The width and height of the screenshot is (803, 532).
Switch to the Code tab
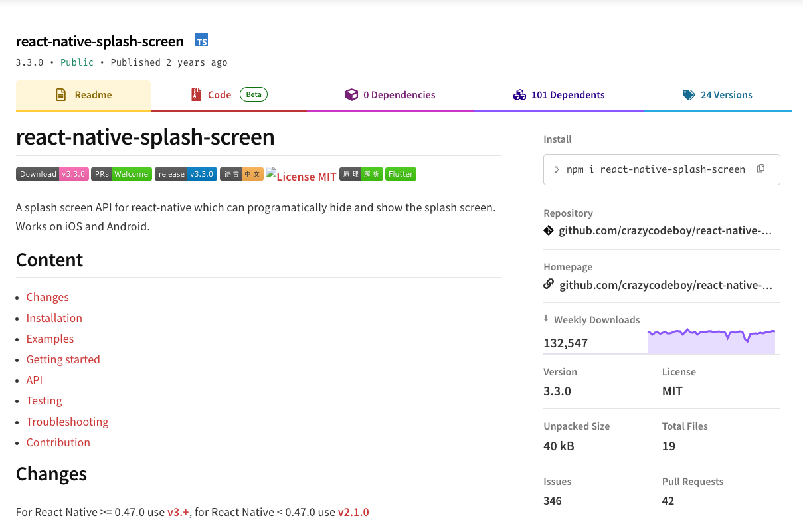point(228,96)
